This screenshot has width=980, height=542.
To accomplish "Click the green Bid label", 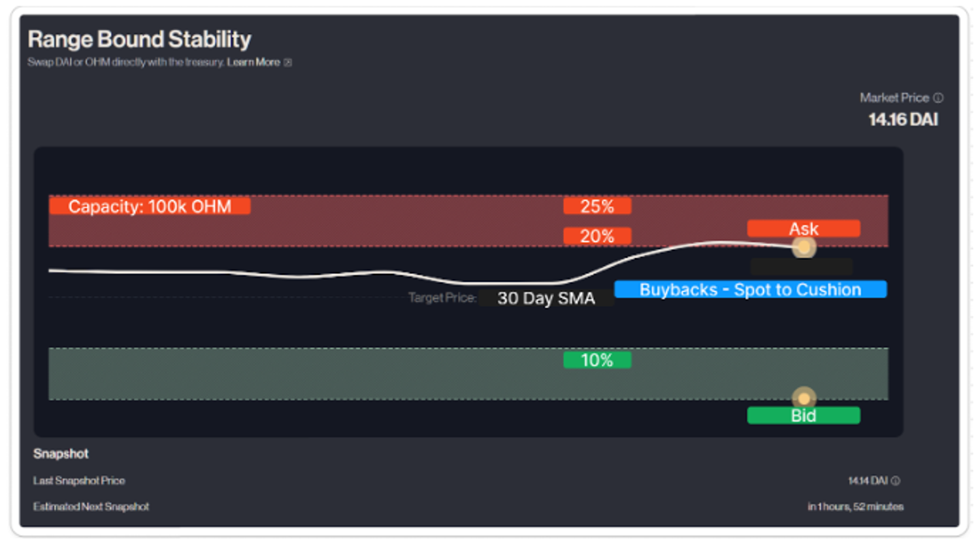I will [803, 416].
